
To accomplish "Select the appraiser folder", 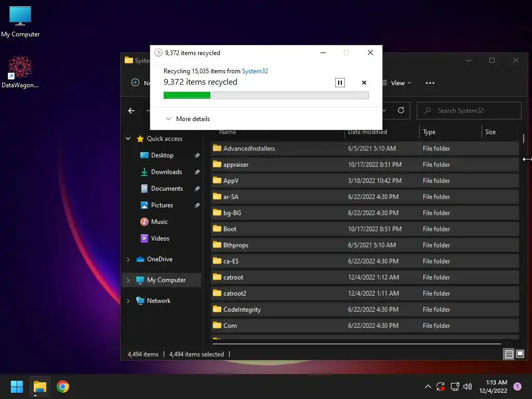I will tap(365, 165).
